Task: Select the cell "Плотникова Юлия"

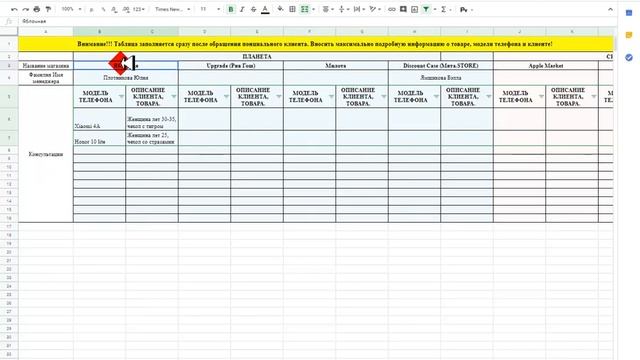Action: pyautogui.click(x=126, y=78)
